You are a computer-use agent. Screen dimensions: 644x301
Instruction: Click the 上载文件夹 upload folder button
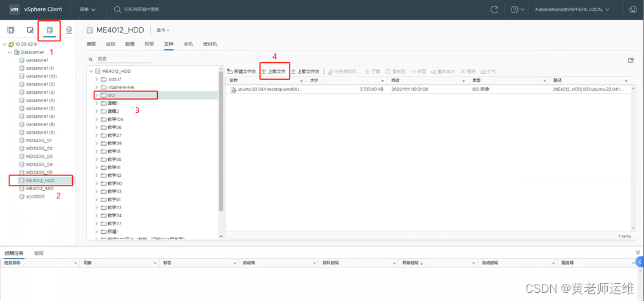305,72
